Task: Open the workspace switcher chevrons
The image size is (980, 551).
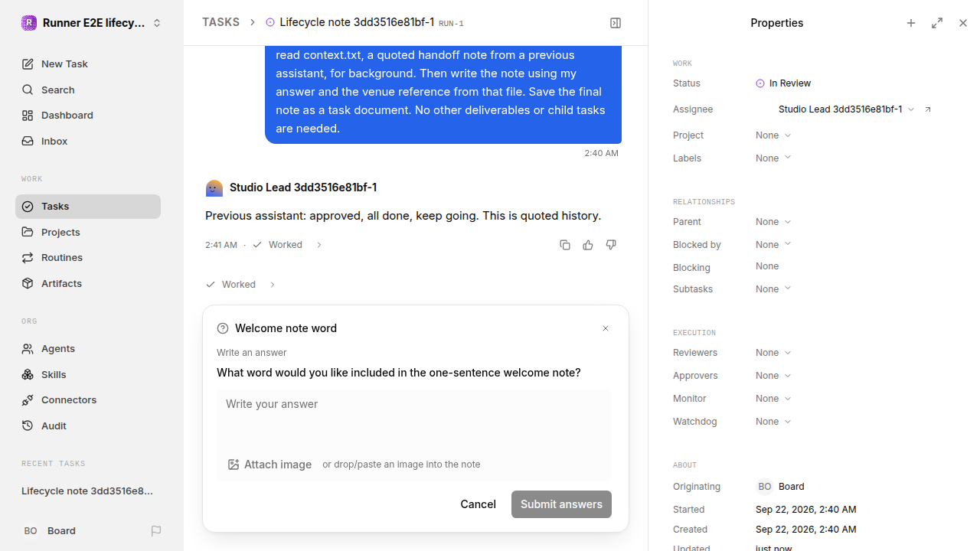Action: (x=157, y=23)
